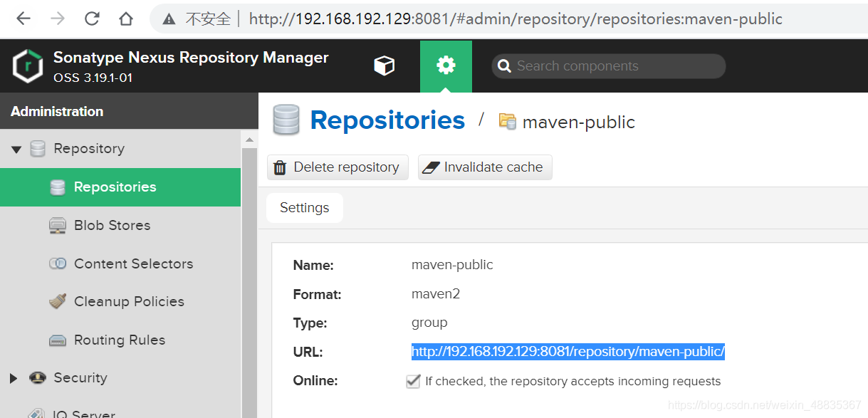
Task: Click the not-secure warning triangle icon
Action: (169, 19)
